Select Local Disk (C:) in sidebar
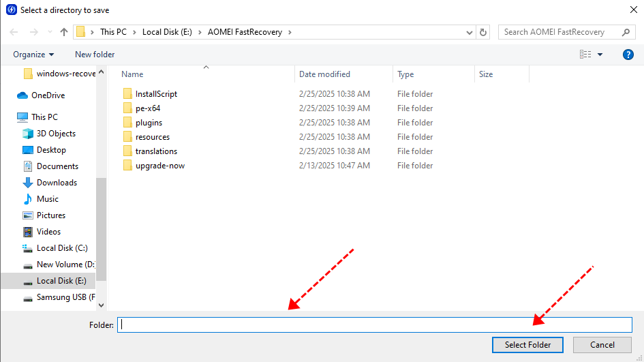This screenshot has width=644, height=362. [x=55, y=248]
